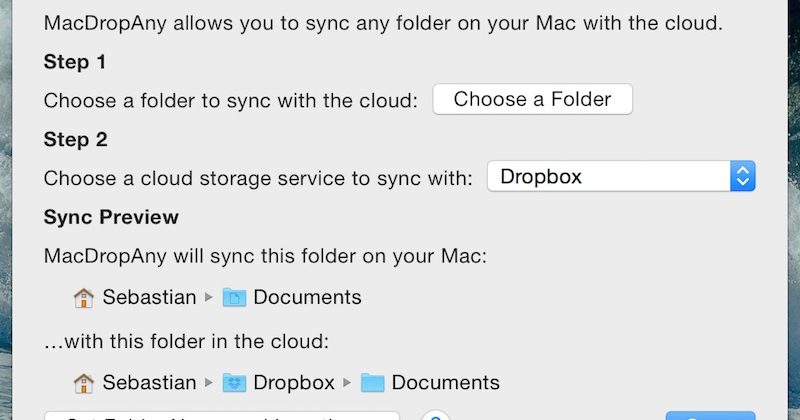Select Sebastian in the cloud folder path

(x=148, y=382)
